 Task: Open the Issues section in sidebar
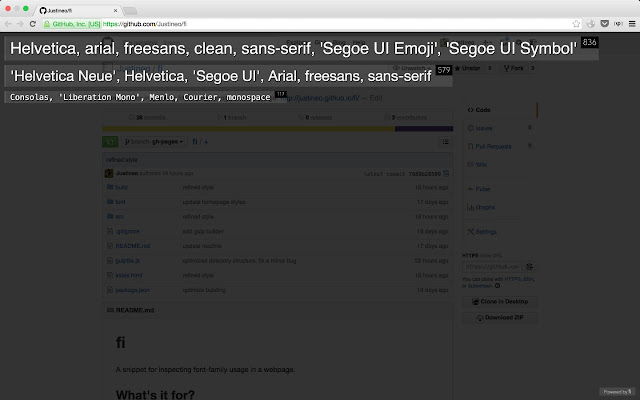(x=484, y=127)
